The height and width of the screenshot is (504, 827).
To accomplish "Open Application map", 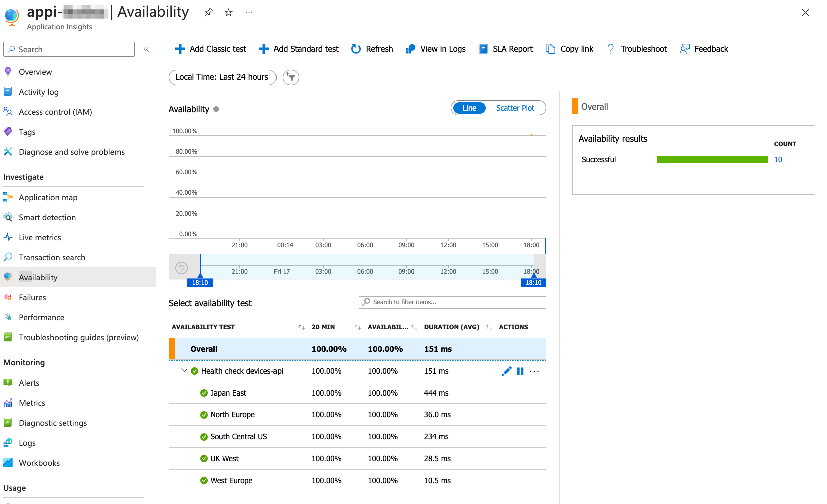I will (x=48, y=197).
